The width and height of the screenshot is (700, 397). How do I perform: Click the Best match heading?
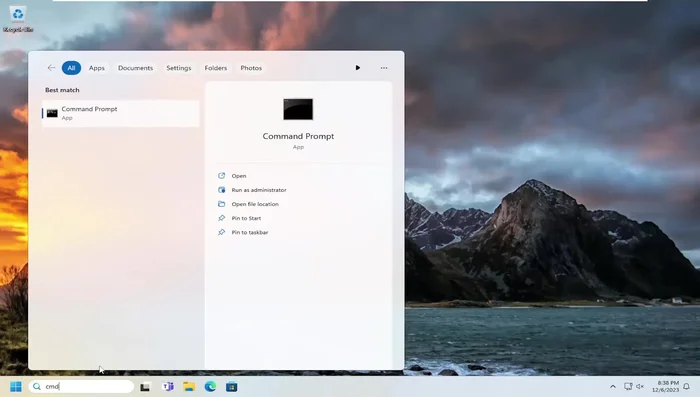62,90
